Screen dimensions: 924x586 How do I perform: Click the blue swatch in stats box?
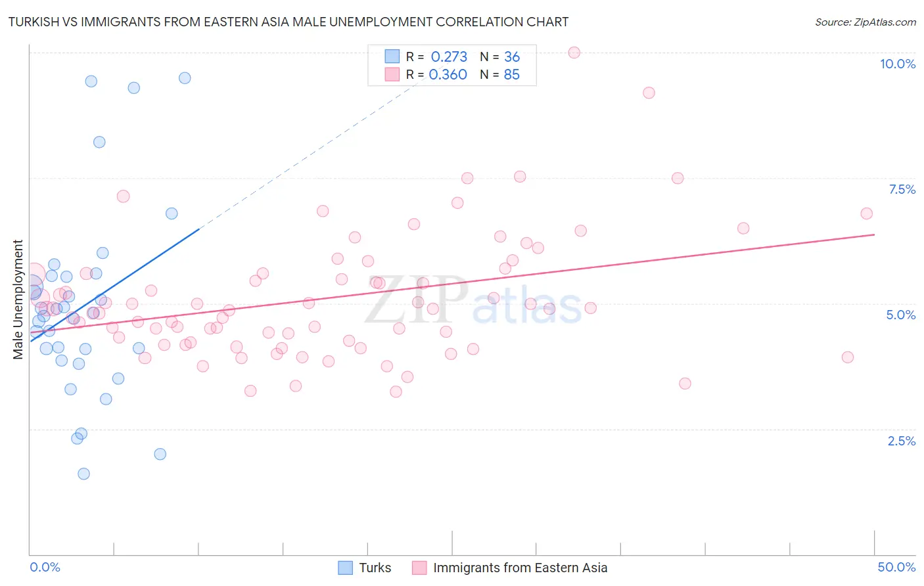(x=392, y=56)
